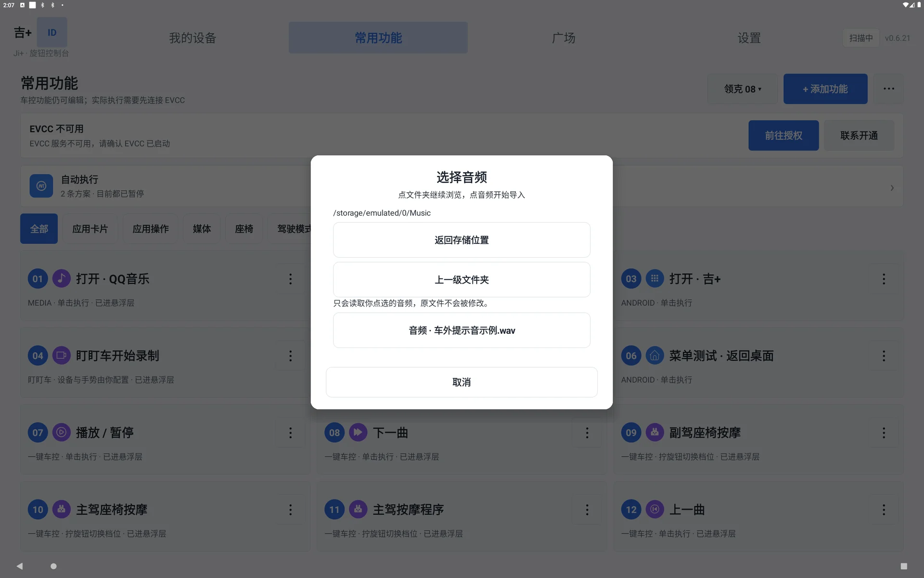The image size is (924, 578).
Task: Tap 取消 to cancel audio selection
Action: 462,382
